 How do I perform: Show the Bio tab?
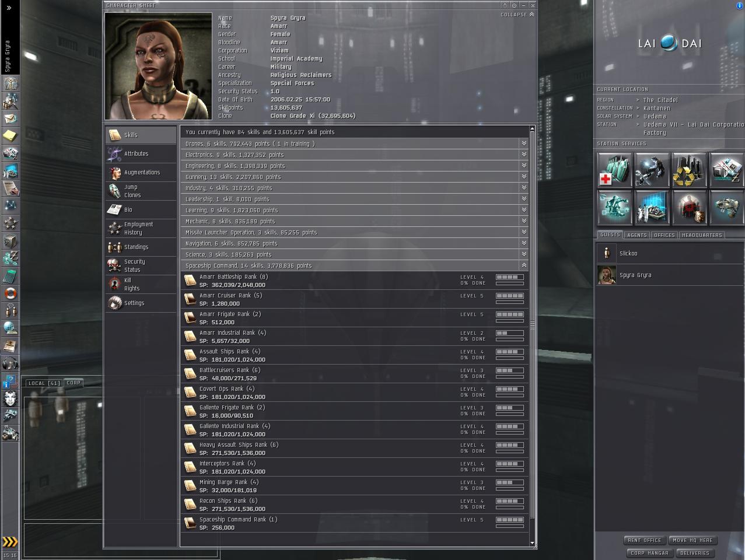click(x=141, y=209)
